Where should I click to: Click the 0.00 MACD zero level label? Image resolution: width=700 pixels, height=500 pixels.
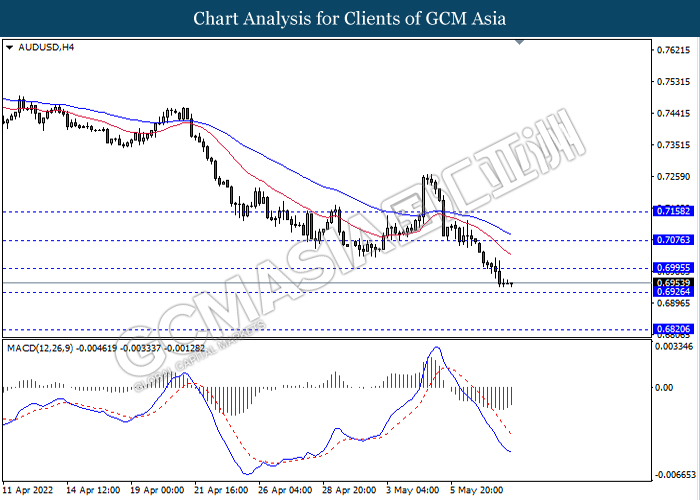[664, 388]
